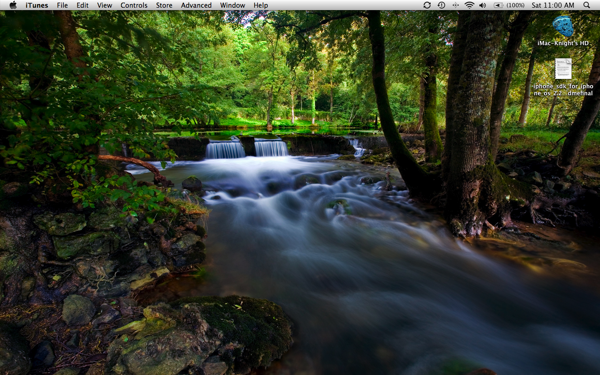Screen dimensions: 600x375
Task: Open the Apple menu
Action: [x=13, y=5]
